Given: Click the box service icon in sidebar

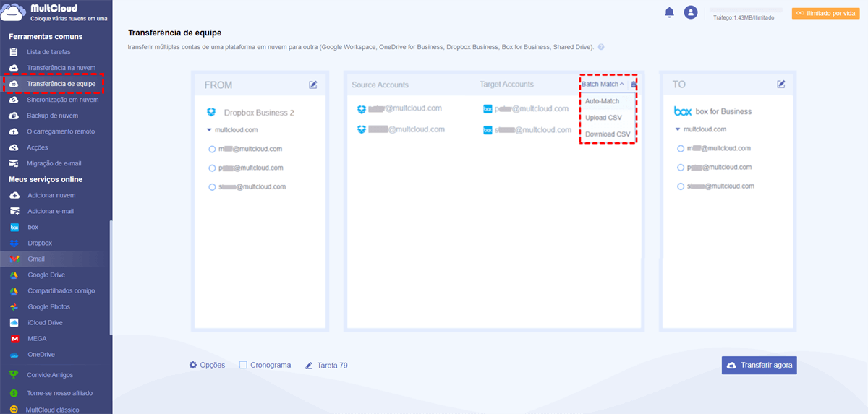Looking at the screenshot, I should tap(14, 227).
